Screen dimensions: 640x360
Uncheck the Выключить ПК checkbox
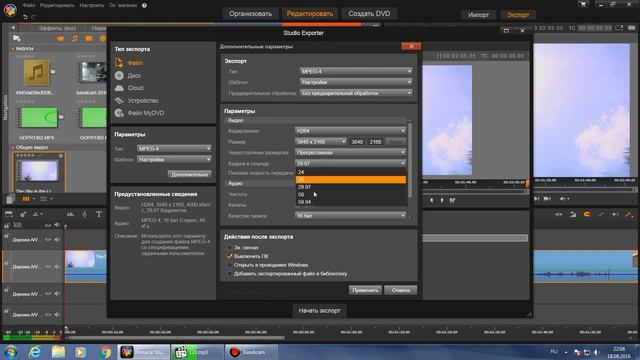[229, 256]
